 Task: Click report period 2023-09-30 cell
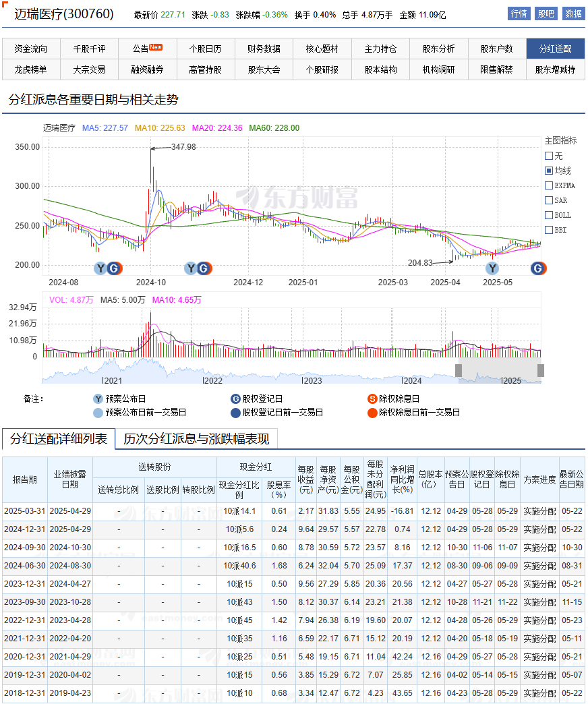25,602
